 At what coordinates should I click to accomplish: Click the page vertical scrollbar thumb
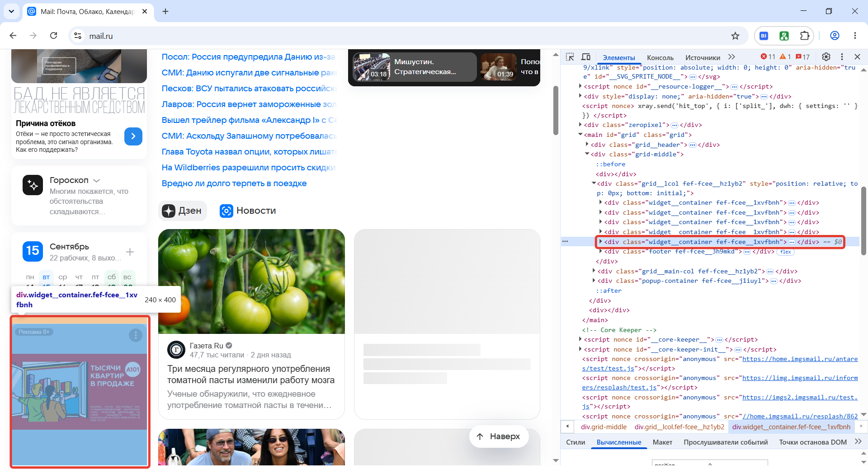[x=556, y=110]
